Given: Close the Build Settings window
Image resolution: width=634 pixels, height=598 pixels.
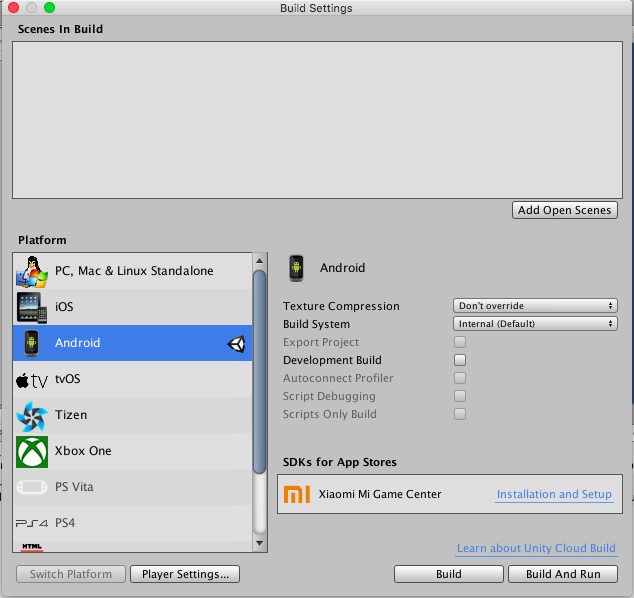Looking at the screenshot, I should click(x=13, y=8).
